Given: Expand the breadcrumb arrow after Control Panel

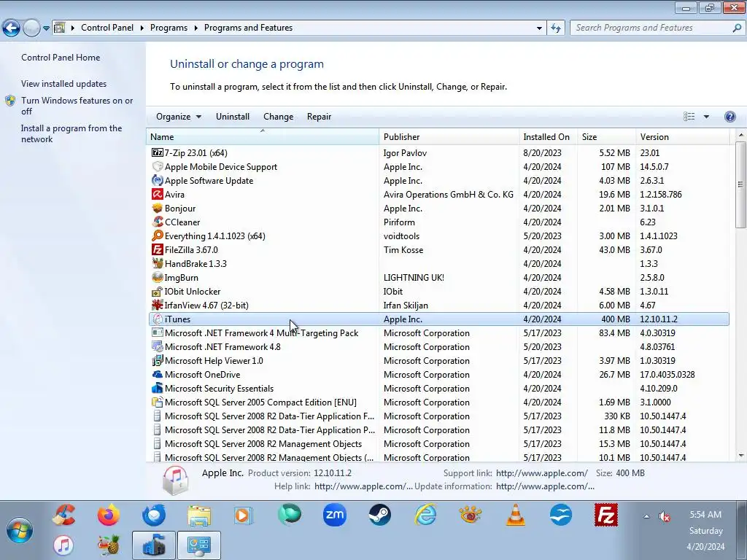Looking at the screenshot, I should pos(142,28).
